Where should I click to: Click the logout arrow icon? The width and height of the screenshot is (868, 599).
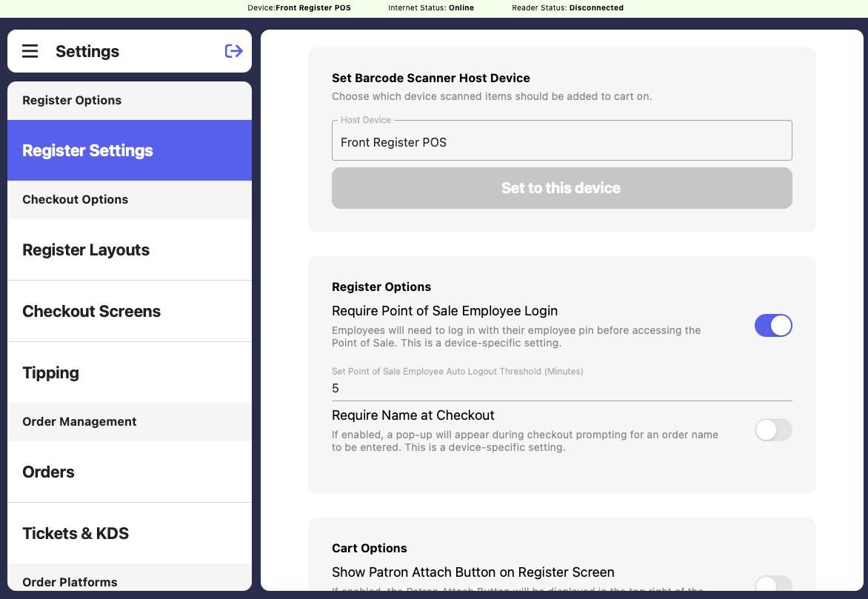233,51
